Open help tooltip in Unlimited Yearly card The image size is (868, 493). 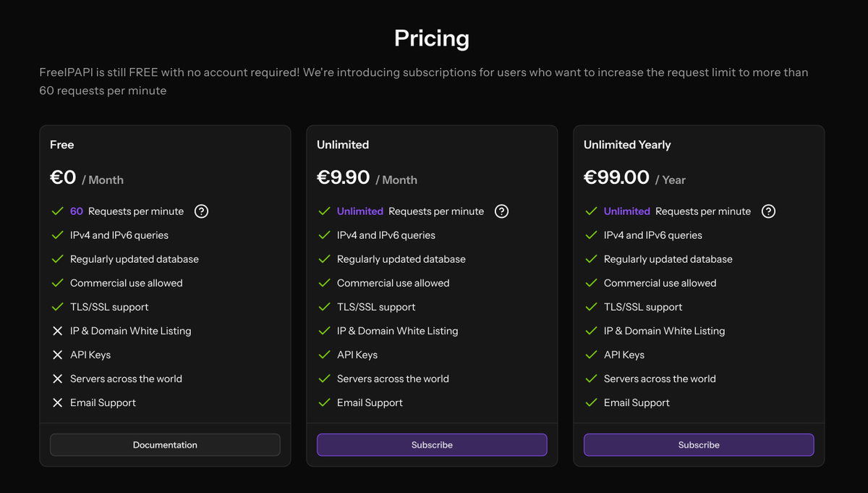pos(769,211)
